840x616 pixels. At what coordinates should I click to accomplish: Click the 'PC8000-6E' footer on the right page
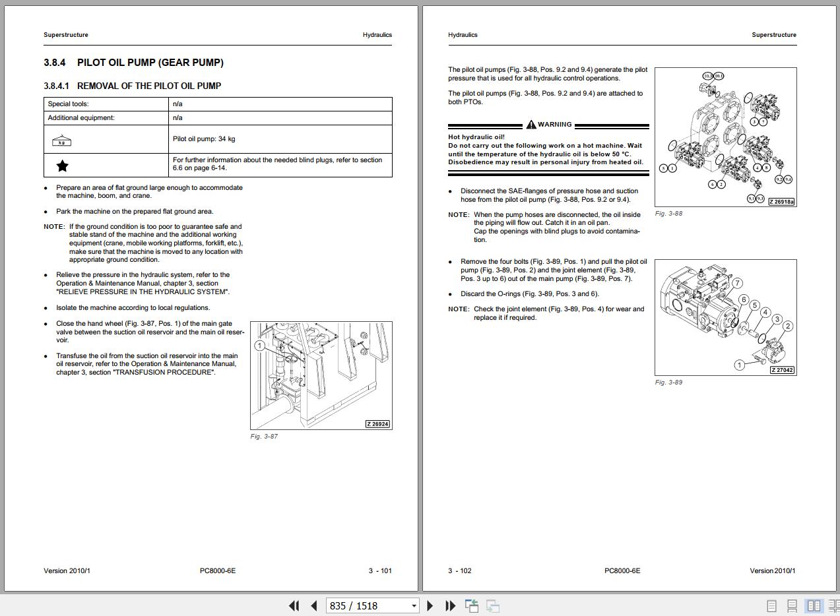coord(622,571)
